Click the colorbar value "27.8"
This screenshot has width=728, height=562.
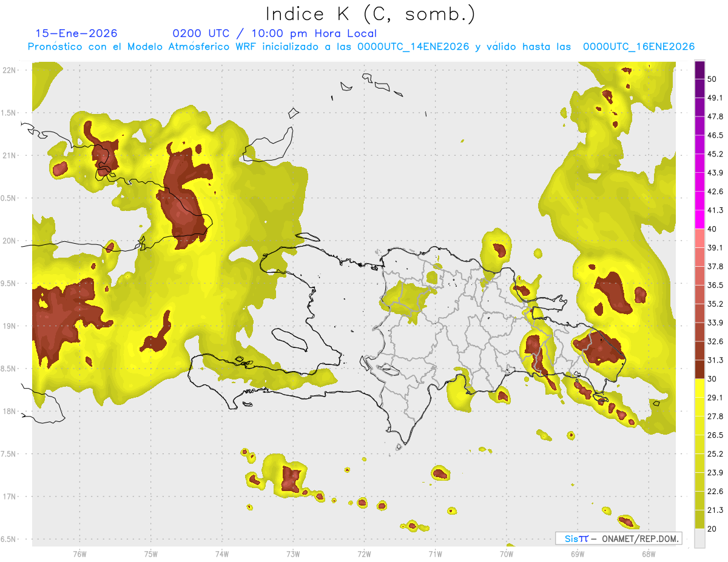tap(715, 416)
